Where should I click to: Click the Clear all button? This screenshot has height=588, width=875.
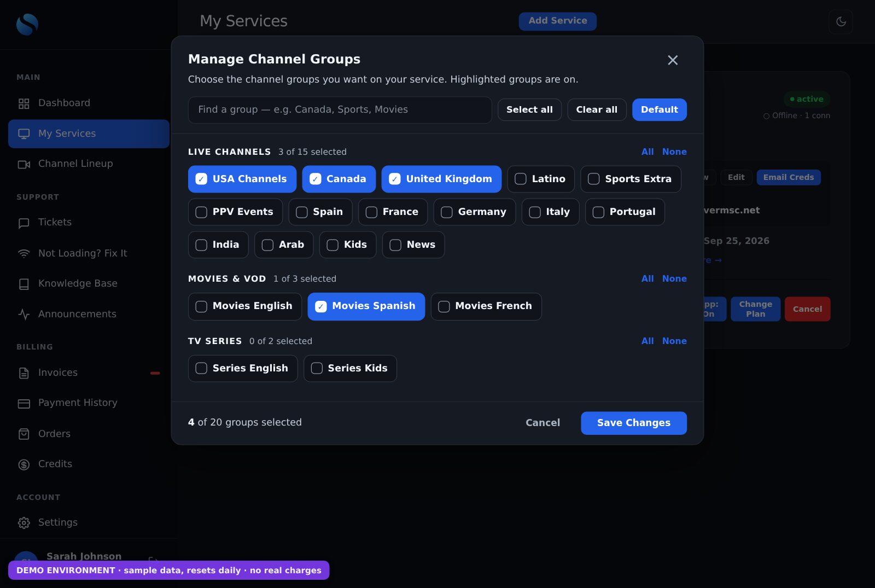597,110
